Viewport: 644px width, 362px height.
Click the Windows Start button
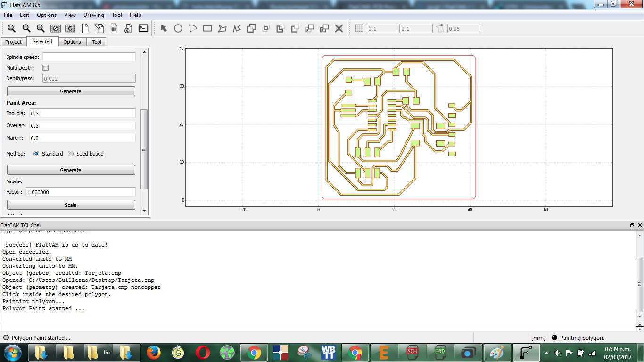point(12,352)
